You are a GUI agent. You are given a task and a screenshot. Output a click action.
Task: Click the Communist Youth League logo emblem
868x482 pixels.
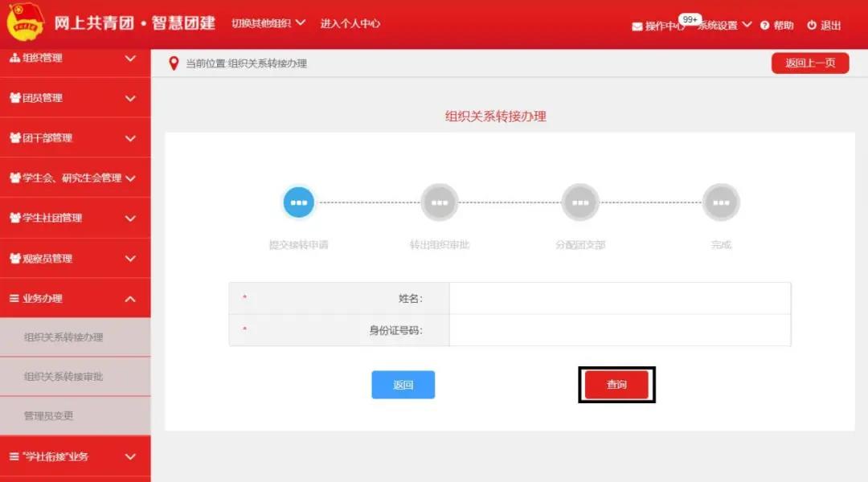pos(25,24)
